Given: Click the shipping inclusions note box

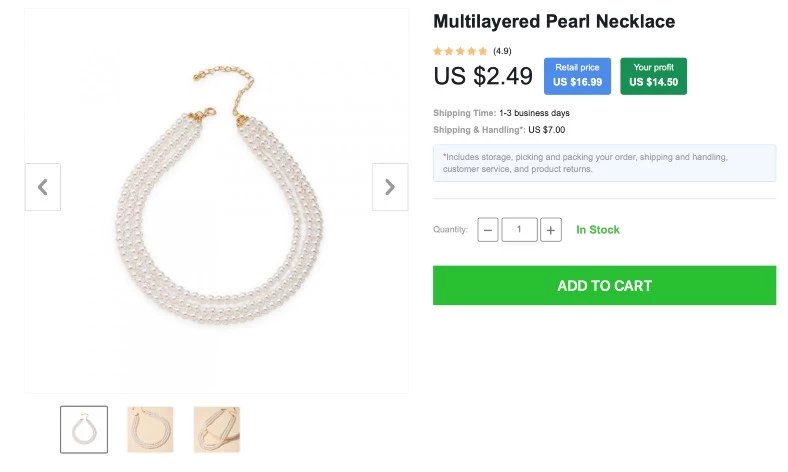Looking at the screenshot, I should pyautogui.click(x=604, y=163).
